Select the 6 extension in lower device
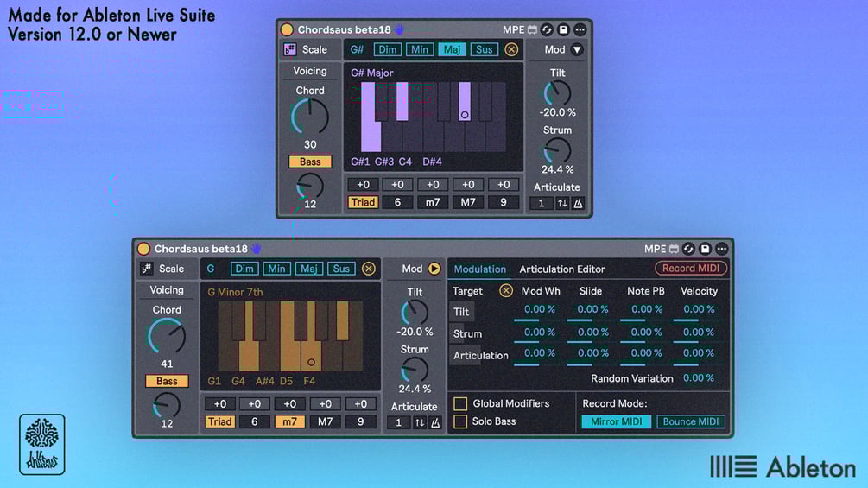Screen dimensions: 868x488 [254, 421]
